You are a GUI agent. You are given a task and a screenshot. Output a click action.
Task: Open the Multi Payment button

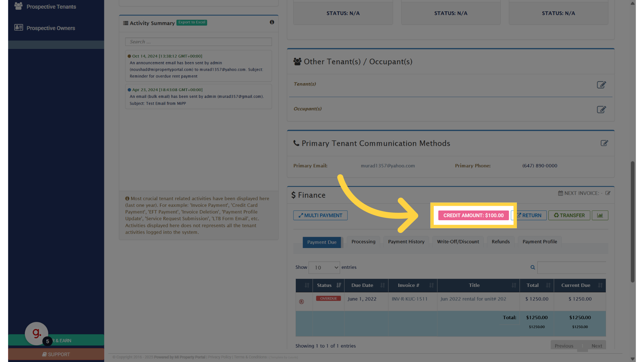(x=320, y=216)
